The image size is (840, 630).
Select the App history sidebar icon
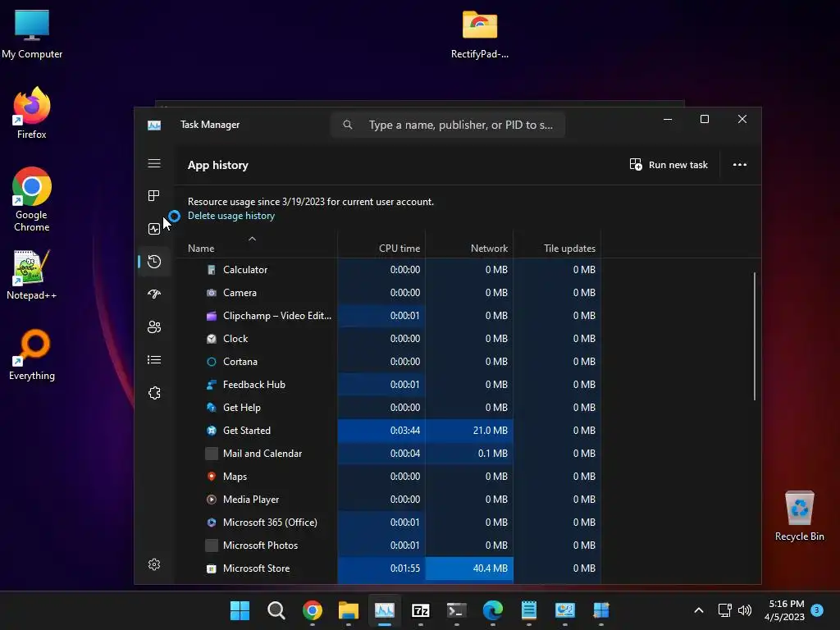coord(154,262)
